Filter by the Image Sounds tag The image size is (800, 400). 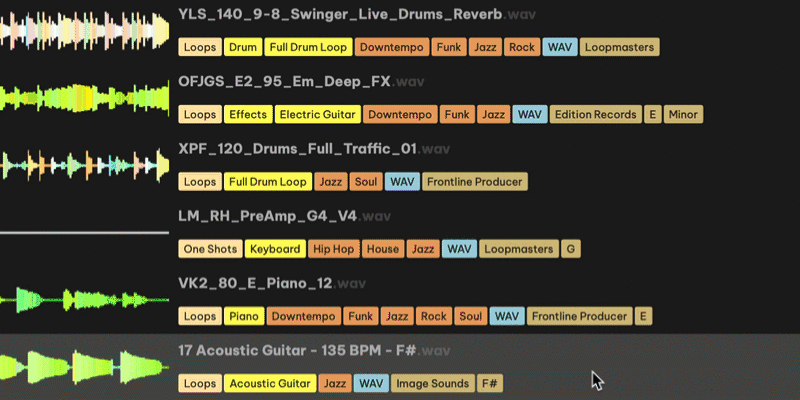[x=433, y=383]
